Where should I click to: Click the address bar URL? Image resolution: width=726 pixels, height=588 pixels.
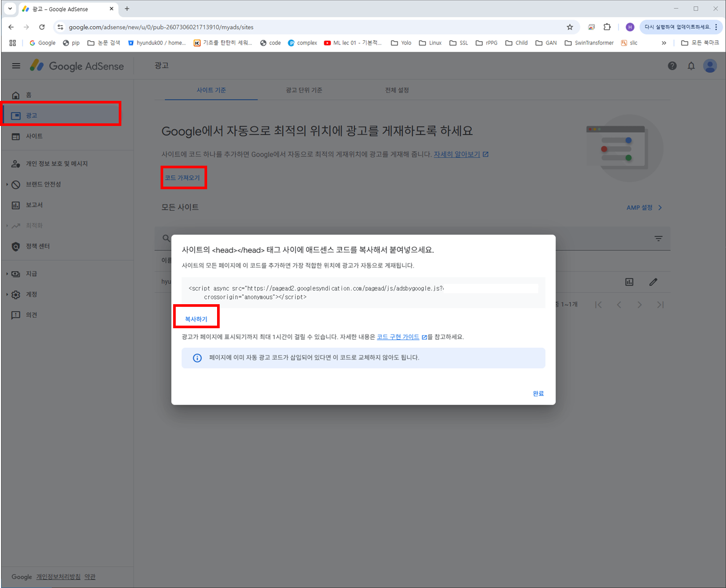pos(161,27)
